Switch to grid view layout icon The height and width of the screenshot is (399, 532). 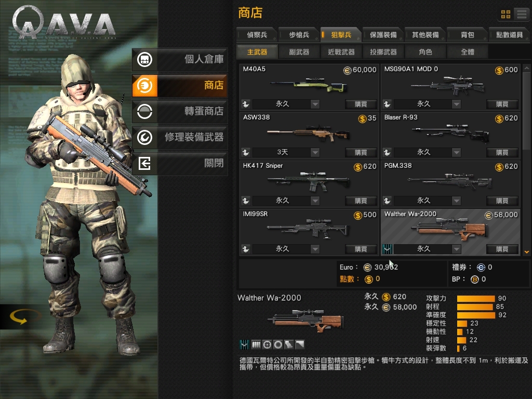[x=506, y=14]
